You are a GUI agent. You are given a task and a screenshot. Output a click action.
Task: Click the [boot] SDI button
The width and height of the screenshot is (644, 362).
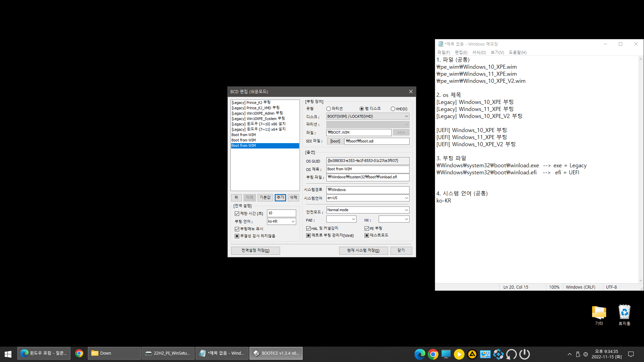[335, 141]
